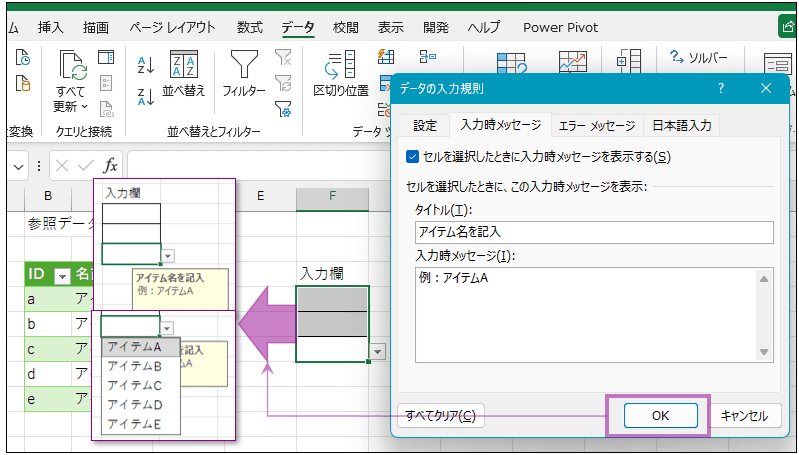Close the データの入力規則 dialog
799x455 pixels.
[765, 88]
